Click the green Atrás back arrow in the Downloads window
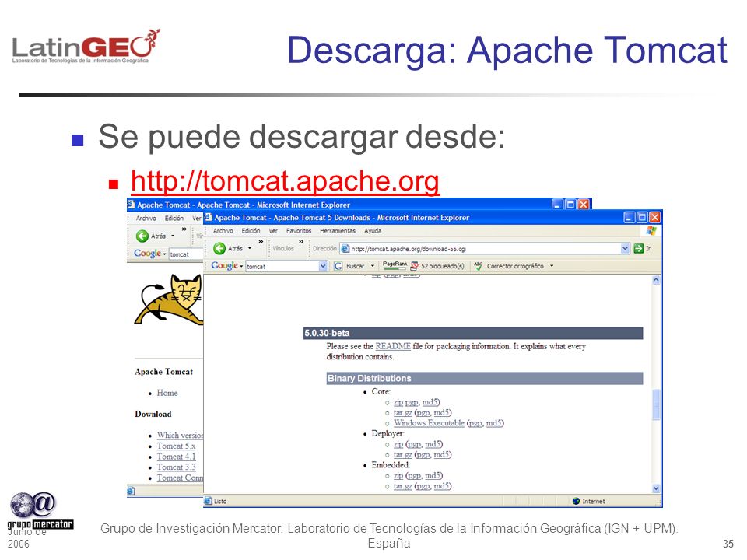 tap(219, 248)
